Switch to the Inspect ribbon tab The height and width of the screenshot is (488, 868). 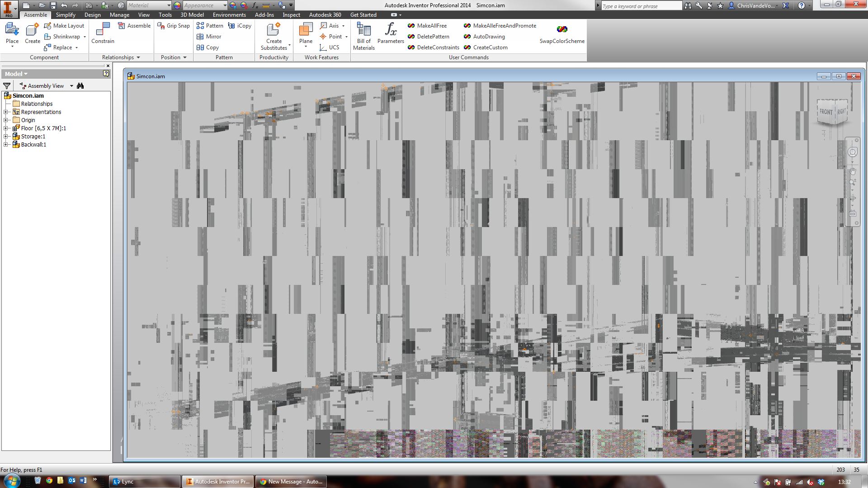point(291,14)
